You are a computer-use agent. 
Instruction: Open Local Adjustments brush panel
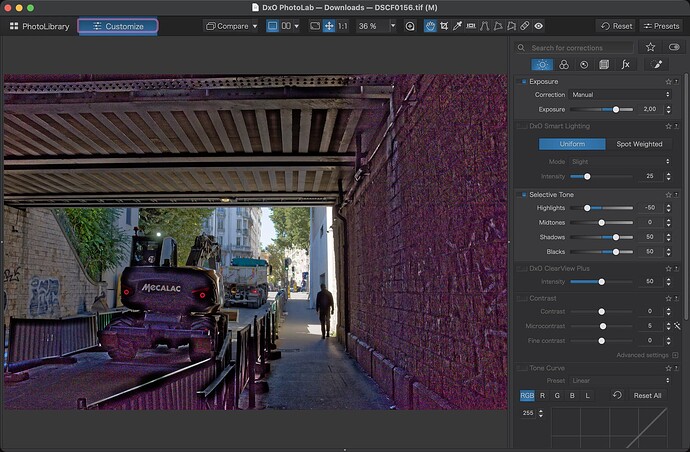point(659,64)
